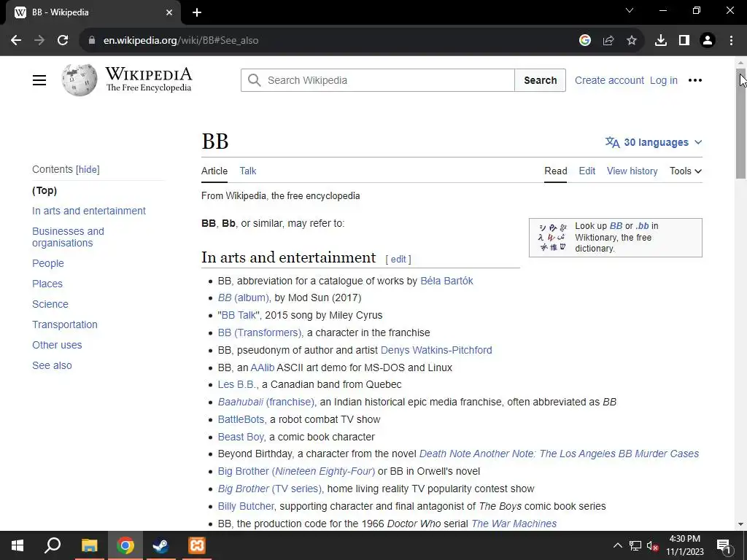Open the Beast Boy link

(x=241, y=437)
